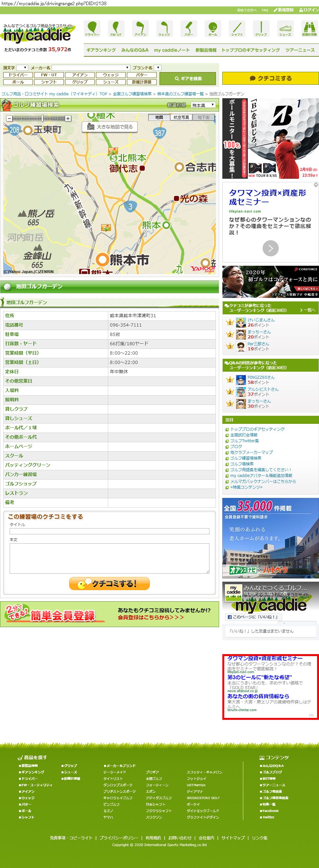
Task: Open the rangefinder binoculars icon
Action: (309, 28)
